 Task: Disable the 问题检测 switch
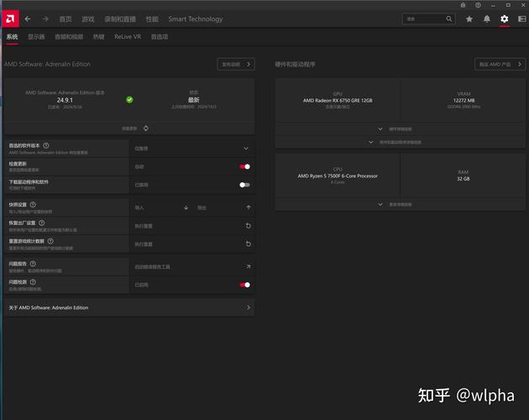click(244, 285)
